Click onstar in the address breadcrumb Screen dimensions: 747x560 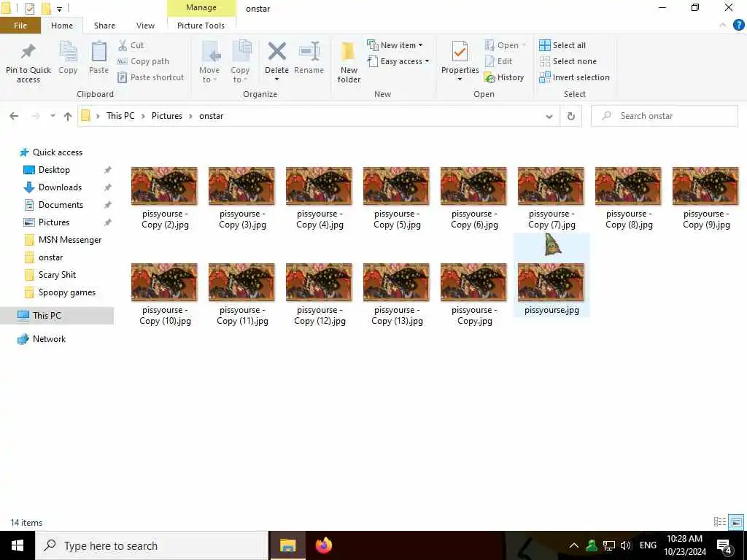click(x=211, y=116)
